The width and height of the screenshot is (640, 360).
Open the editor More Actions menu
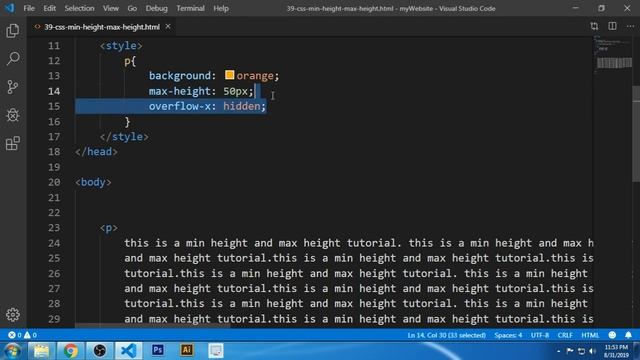630,27
